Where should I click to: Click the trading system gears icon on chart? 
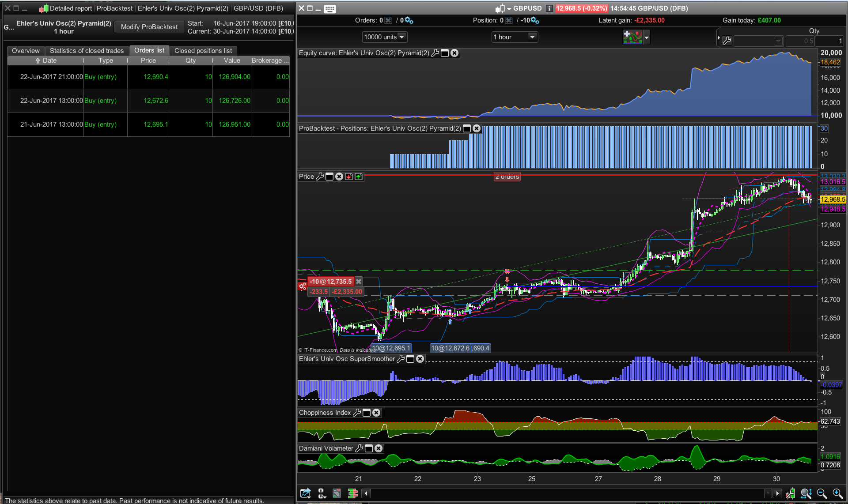point(303,286)
